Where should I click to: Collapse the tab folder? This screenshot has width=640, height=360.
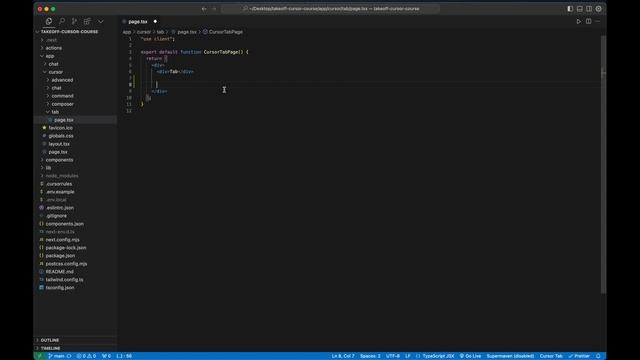55,112
